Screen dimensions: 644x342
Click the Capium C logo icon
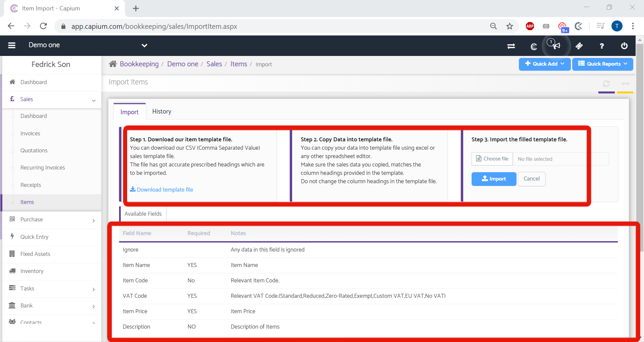[x=534, y=46]
